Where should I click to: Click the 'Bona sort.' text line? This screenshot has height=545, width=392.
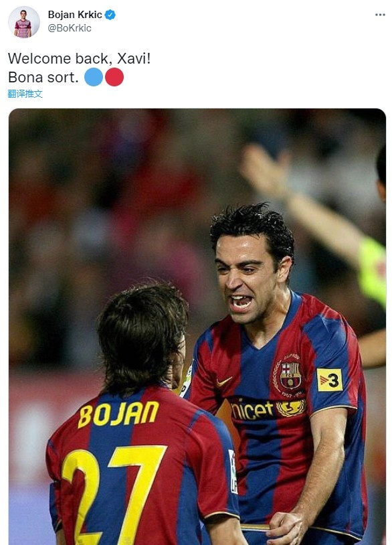pos(43,77)
